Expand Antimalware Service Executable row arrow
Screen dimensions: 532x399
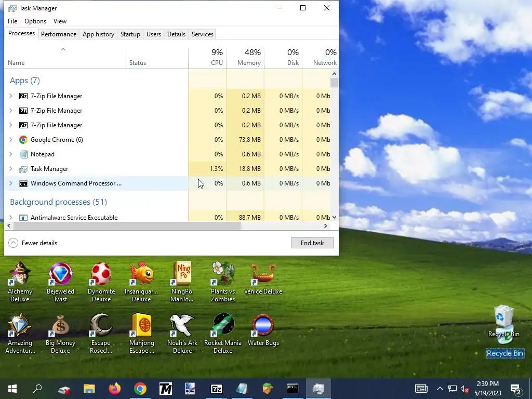10,218
